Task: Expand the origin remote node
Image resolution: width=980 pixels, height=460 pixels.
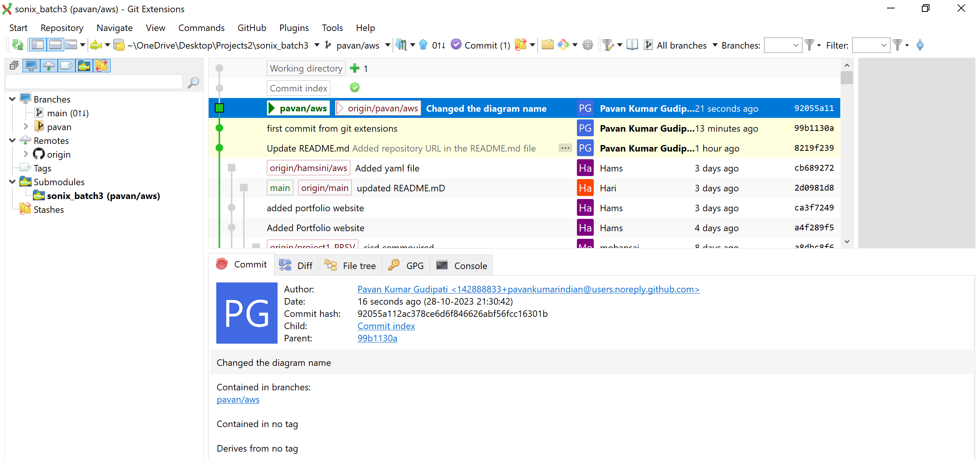Action: tap(26, 154)
